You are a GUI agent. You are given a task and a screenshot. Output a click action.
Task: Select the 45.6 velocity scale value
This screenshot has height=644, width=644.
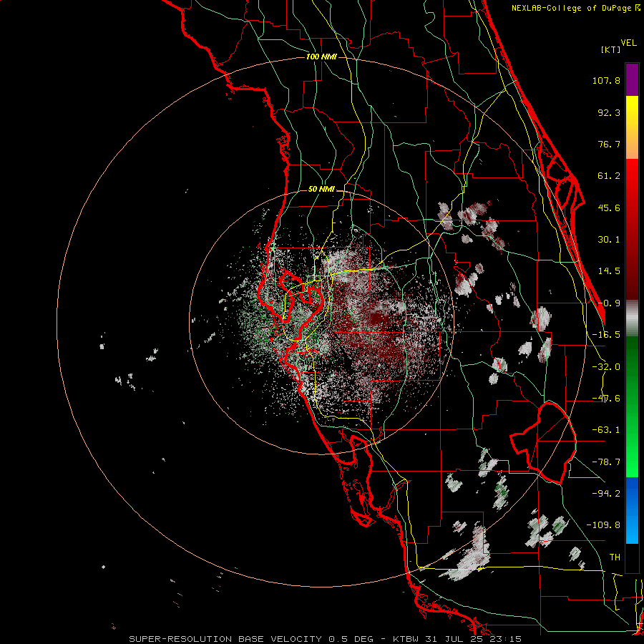click(x=609, y=208)
